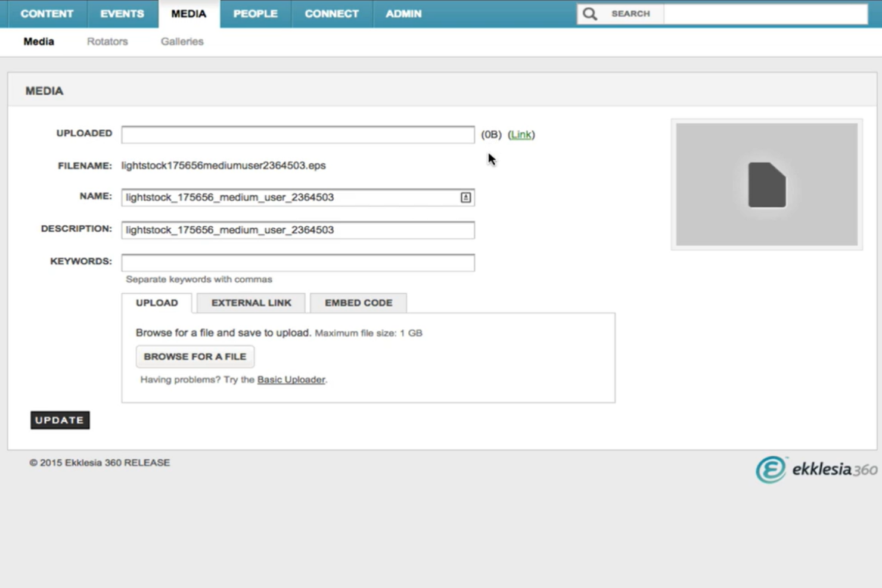The width and height of the screenshot is (882, 588).
Task: Switch to the Rotators section
Action: (x=107, y=41)
